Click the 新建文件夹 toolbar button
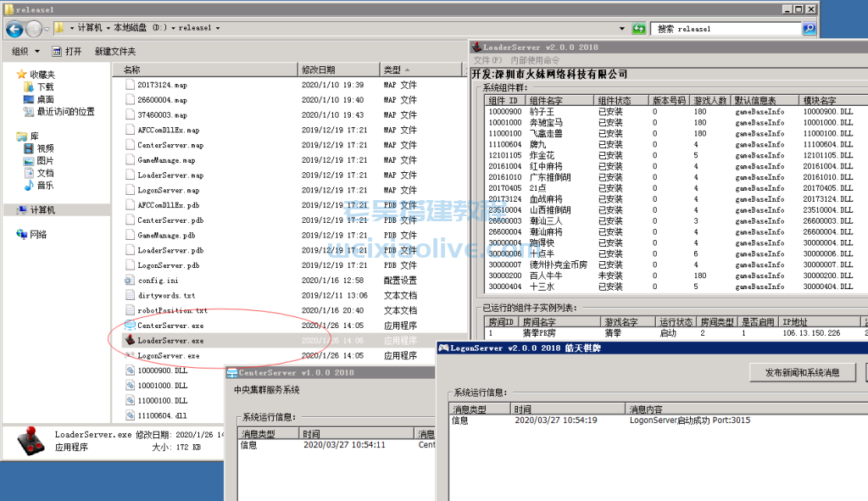 tap(115, 52)
